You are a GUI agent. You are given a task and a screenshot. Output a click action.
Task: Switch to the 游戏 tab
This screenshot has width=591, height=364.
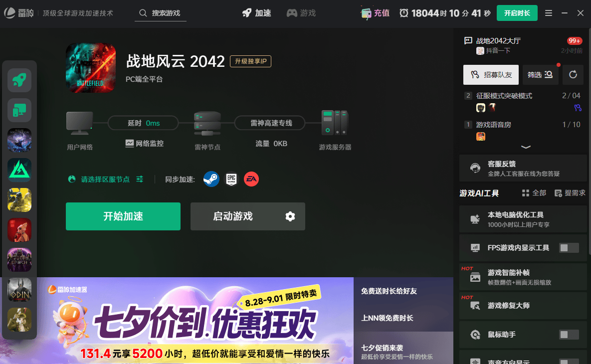pyautogui.click(x=301, y=13)
